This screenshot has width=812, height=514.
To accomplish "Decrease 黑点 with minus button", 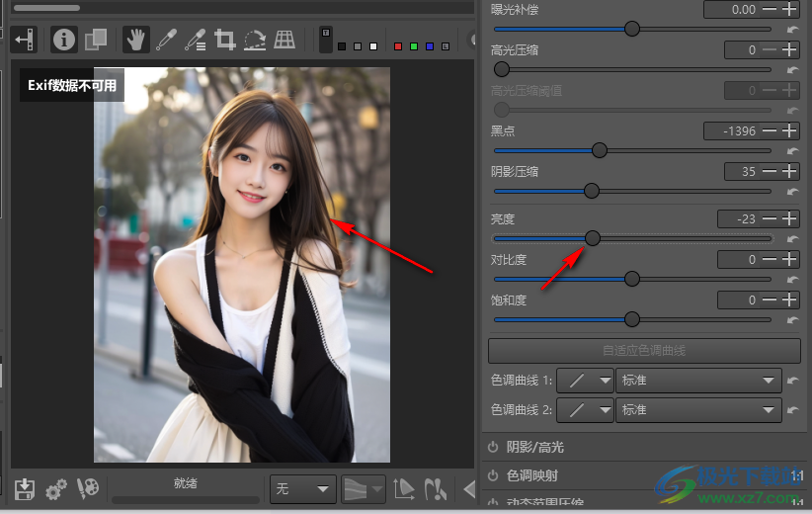I will point(770,130).
